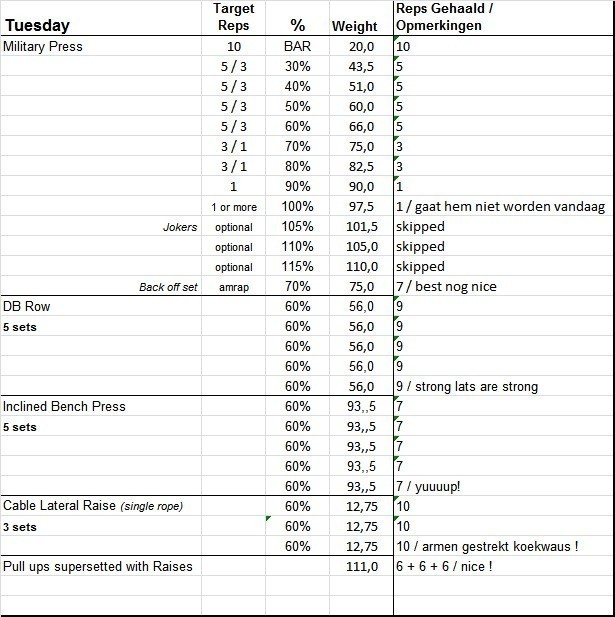Select the Cable Lateral Raise cell
Viewport: 615px width, 617px height.
point(94,507)
